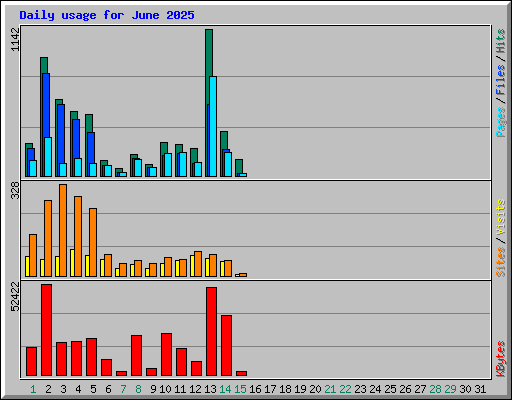Click the orange Sites legend label

500,262
